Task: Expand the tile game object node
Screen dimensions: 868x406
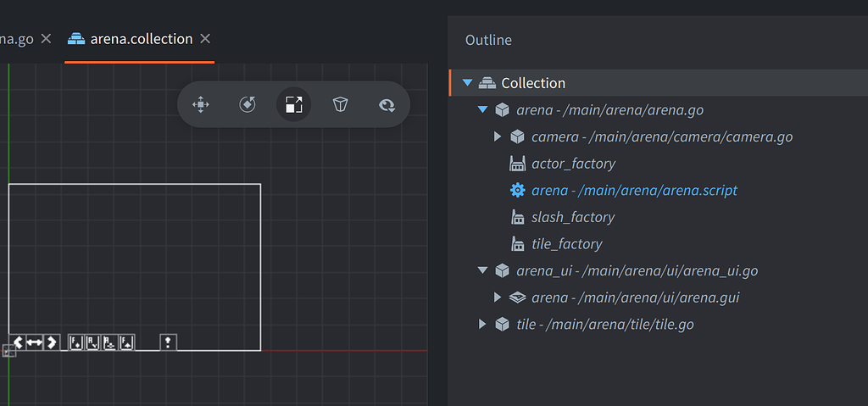Action: (482, 325)
